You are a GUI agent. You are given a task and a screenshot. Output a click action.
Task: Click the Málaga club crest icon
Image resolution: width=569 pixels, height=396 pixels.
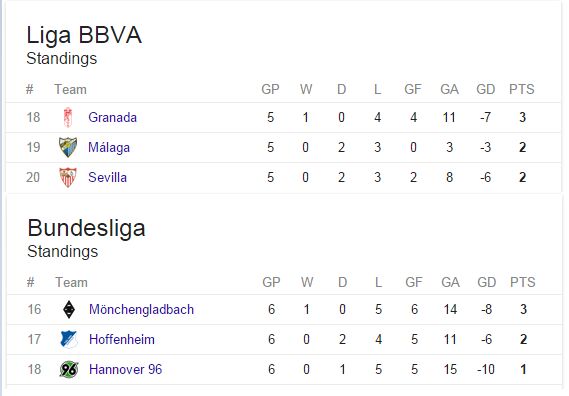pyautogui.click(x=68, y=147)
